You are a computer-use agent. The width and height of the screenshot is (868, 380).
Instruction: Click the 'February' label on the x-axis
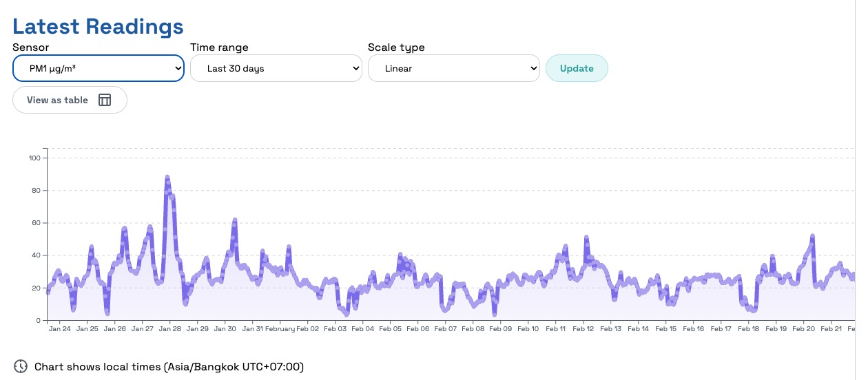280,329
